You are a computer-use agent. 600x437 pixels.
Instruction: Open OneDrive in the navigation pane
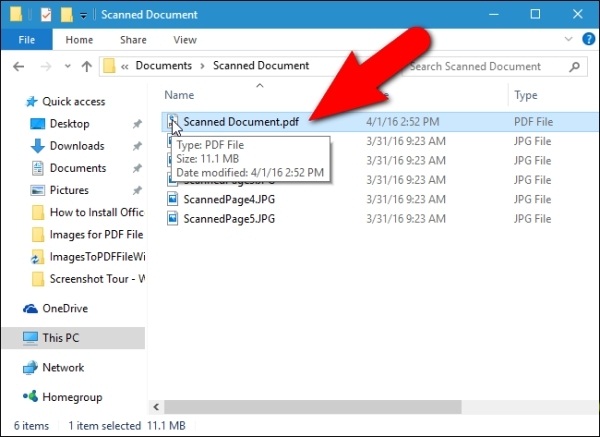(64, 309)
